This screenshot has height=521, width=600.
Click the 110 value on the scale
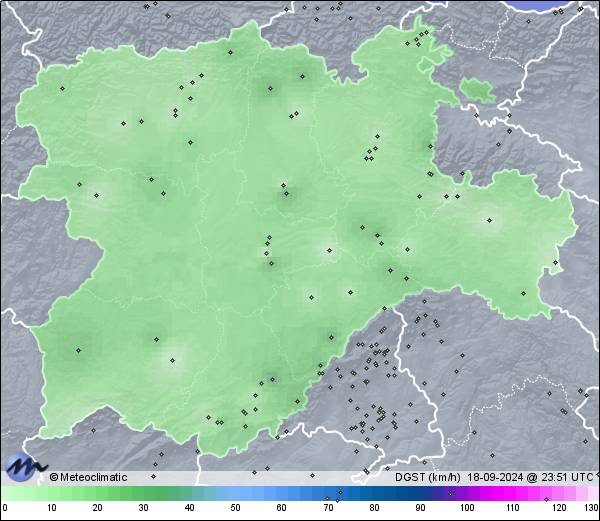pyautogui.click(x=513, y=508)
